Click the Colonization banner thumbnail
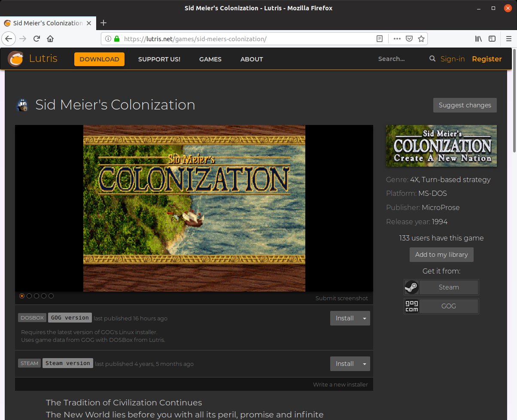 click(441, 146)
